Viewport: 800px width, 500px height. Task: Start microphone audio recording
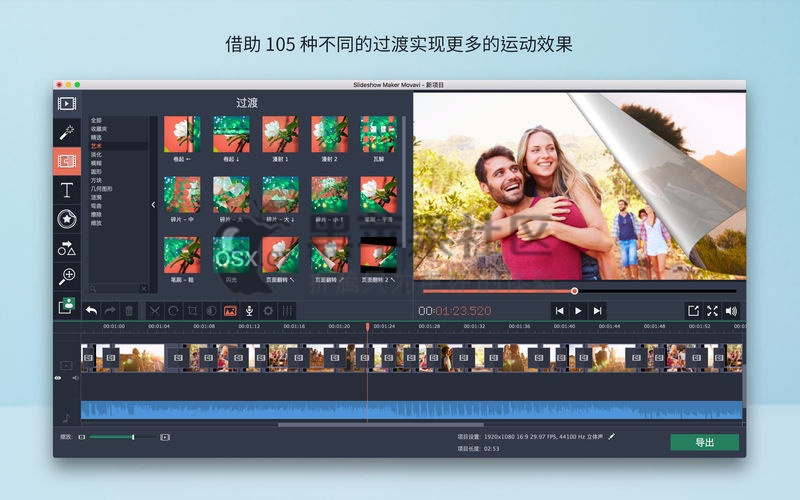[x=249, y=311]
